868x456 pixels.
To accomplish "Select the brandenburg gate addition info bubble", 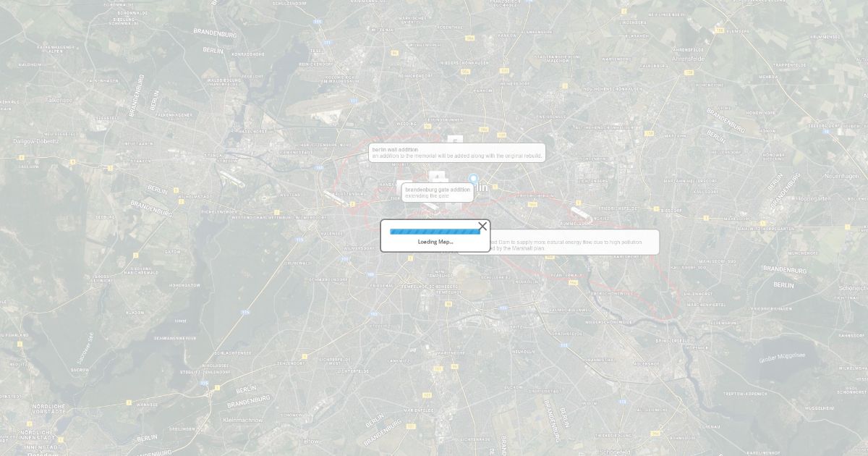I will (438, 193).
